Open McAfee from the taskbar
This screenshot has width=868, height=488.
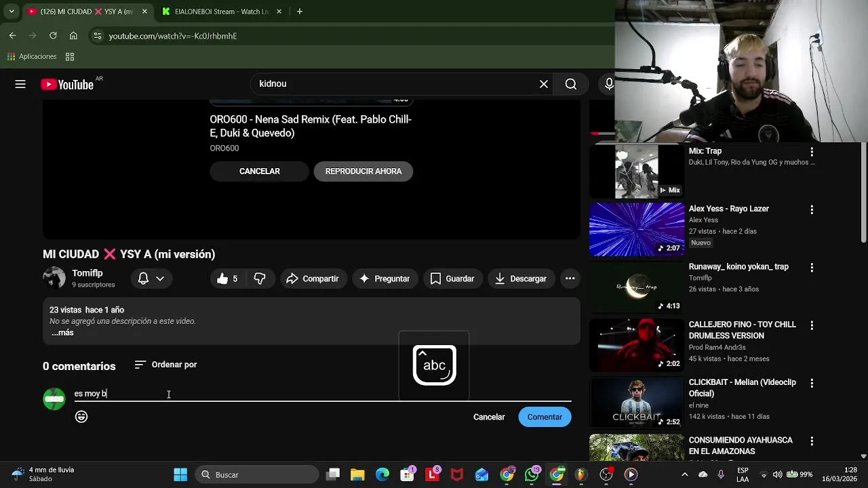point(457,474)
